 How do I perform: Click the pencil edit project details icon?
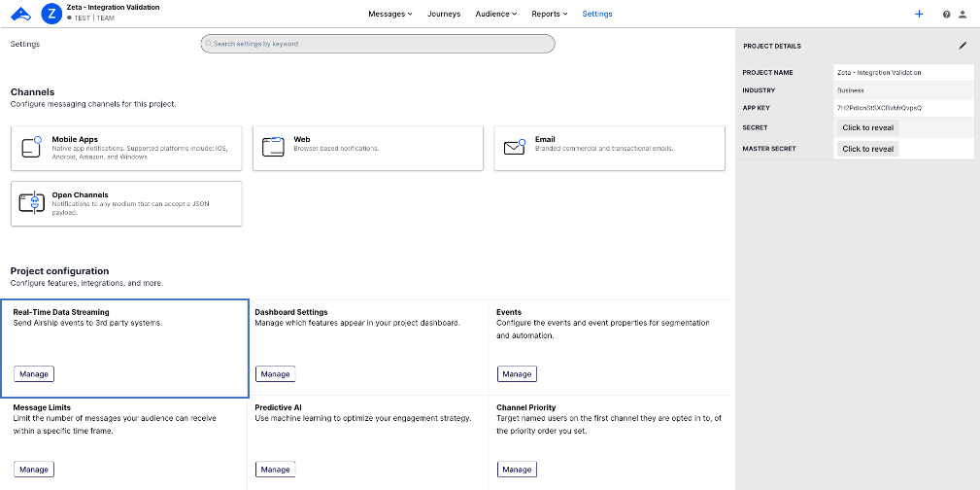click(963, 45)
